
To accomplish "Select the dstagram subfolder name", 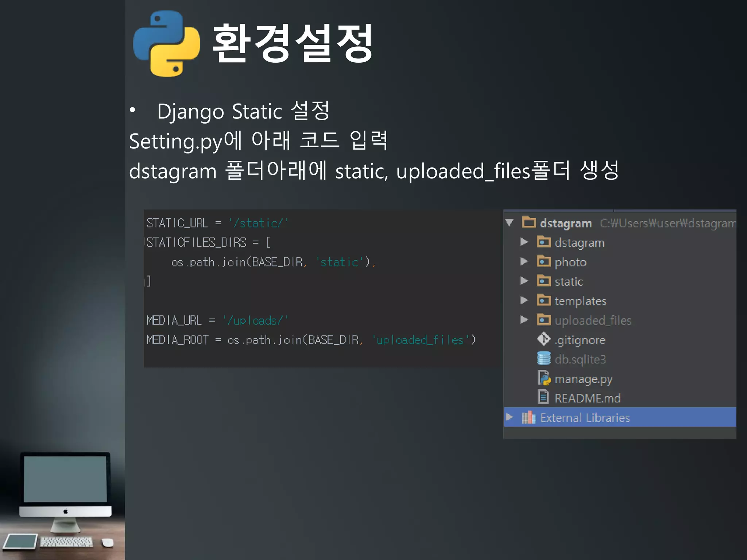I will (580, 243).
